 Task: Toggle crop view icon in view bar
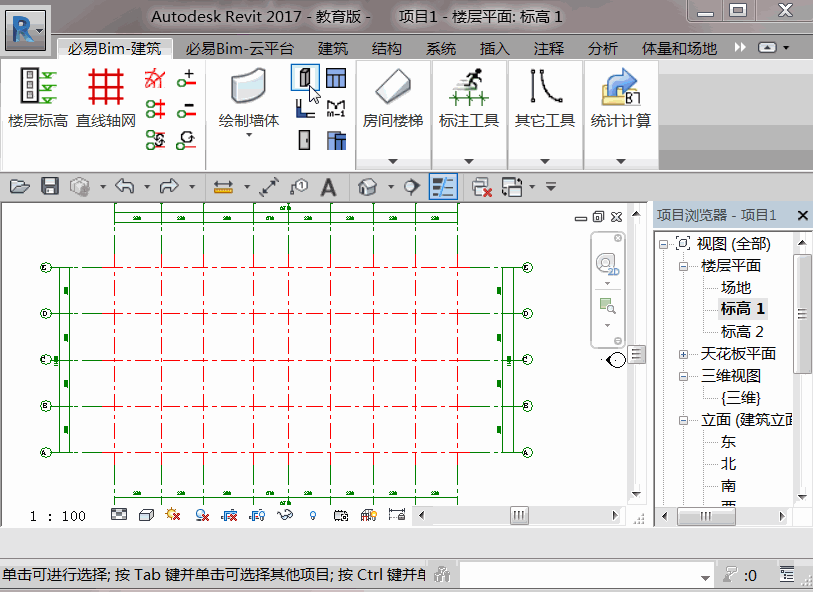click(229, 515)
